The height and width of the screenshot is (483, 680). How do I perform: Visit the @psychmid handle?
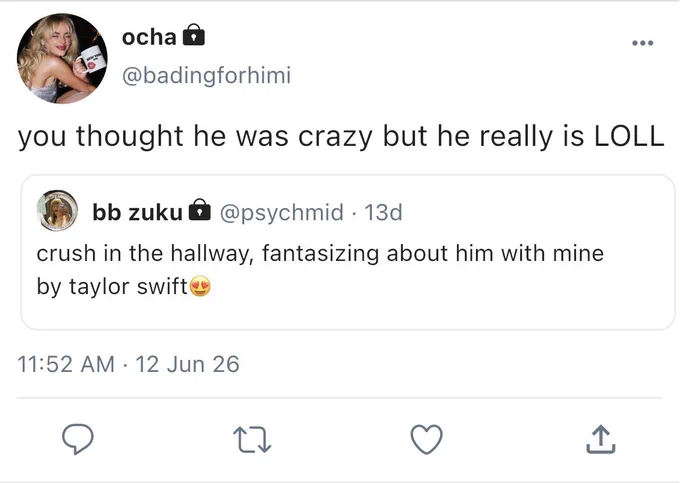pos(282,212)
